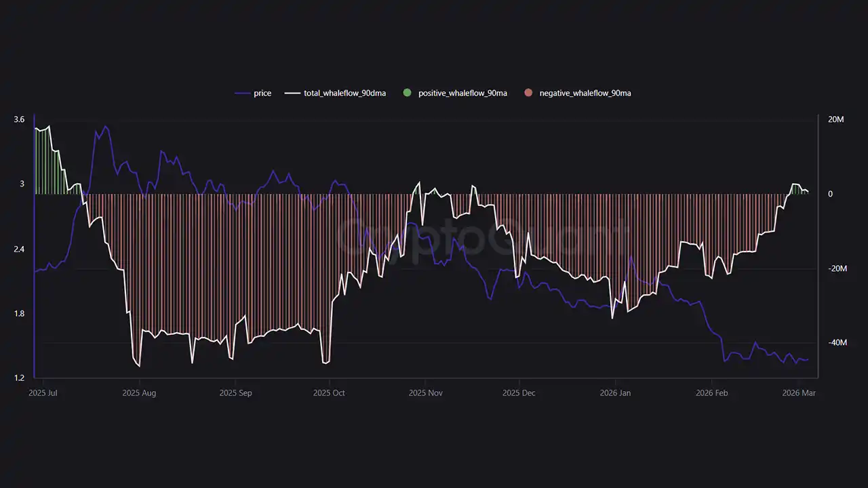The width and height of the screenshot is (868, 488).
Task: Click the red negative_whaleflow circle icon
Action: click(528, 93)
